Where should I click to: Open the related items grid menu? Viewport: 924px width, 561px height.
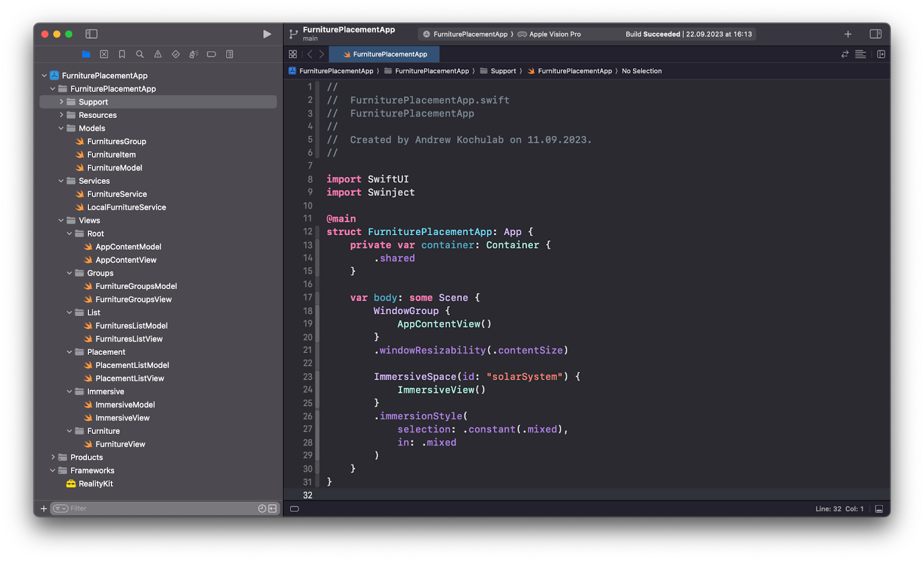pyautogui.click(x=293, y=54)
